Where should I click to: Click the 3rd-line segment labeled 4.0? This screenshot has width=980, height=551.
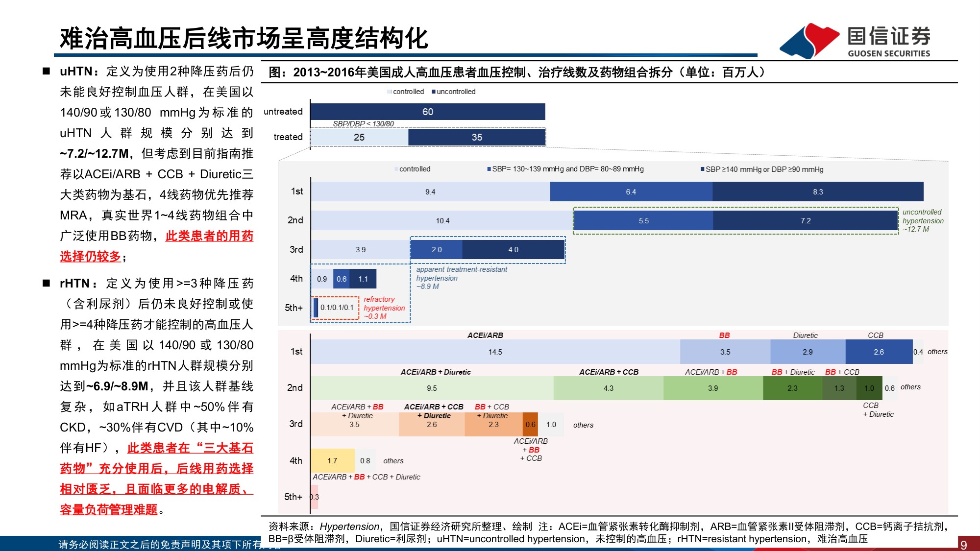coord(513,249)
